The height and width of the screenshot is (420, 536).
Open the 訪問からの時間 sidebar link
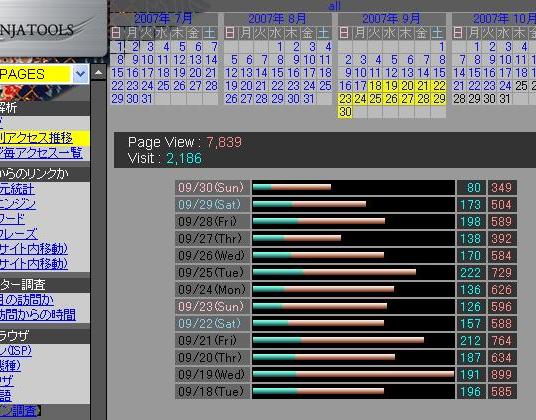pos(38,314)
